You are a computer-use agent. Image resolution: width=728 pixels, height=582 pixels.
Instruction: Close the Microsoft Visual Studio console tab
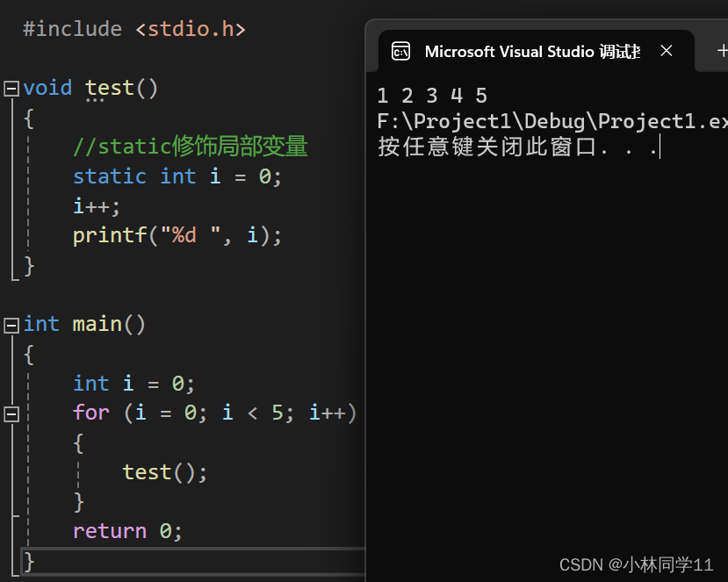(667, 51)
